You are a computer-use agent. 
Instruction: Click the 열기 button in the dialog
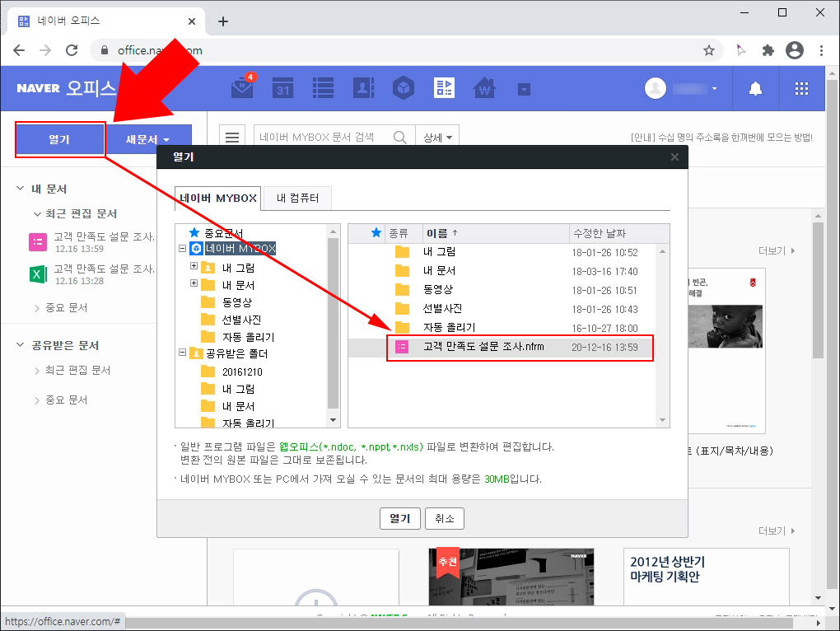point(399,518)
